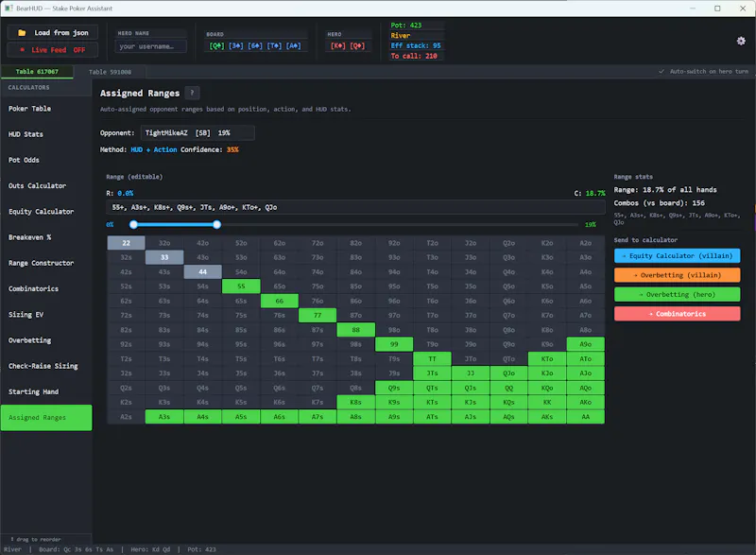Click the hero name username field
Viewport: 756px width, 555px height.
(150, 46)
